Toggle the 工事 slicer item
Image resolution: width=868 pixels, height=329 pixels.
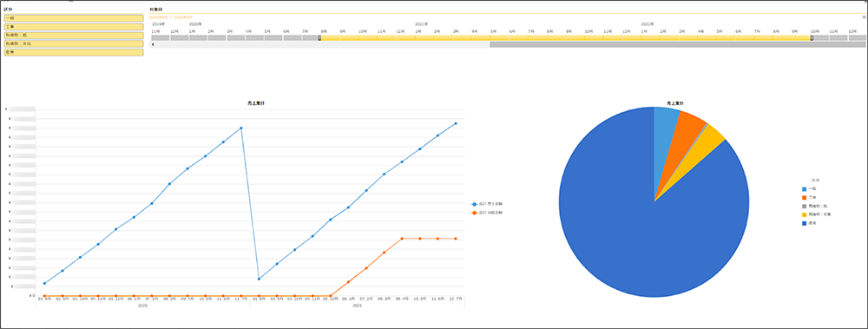pos(74,27)
